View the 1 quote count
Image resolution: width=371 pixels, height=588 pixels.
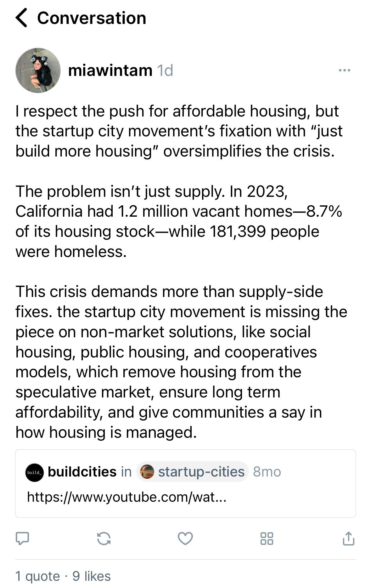tap(37, 576)
